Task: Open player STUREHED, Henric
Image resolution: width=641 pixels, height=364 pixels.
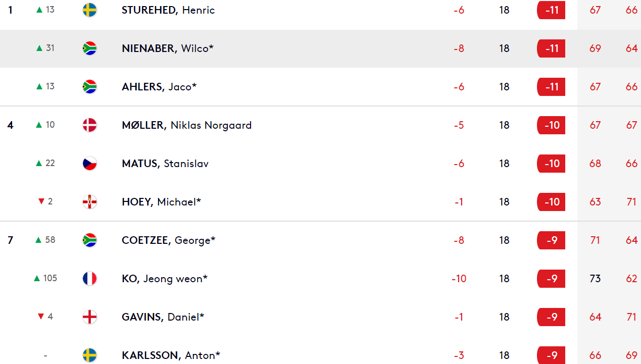Action: tap(168, 10)
